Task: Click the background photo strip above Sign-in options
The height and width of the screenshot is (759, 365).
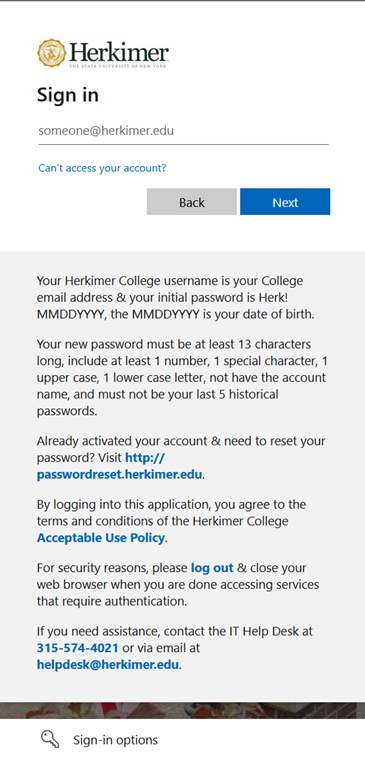Action: coord(182,710)
